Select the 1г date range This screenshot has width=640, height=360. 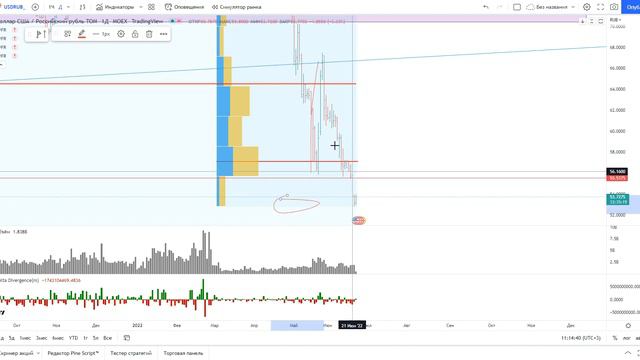[x=85, y=338]
